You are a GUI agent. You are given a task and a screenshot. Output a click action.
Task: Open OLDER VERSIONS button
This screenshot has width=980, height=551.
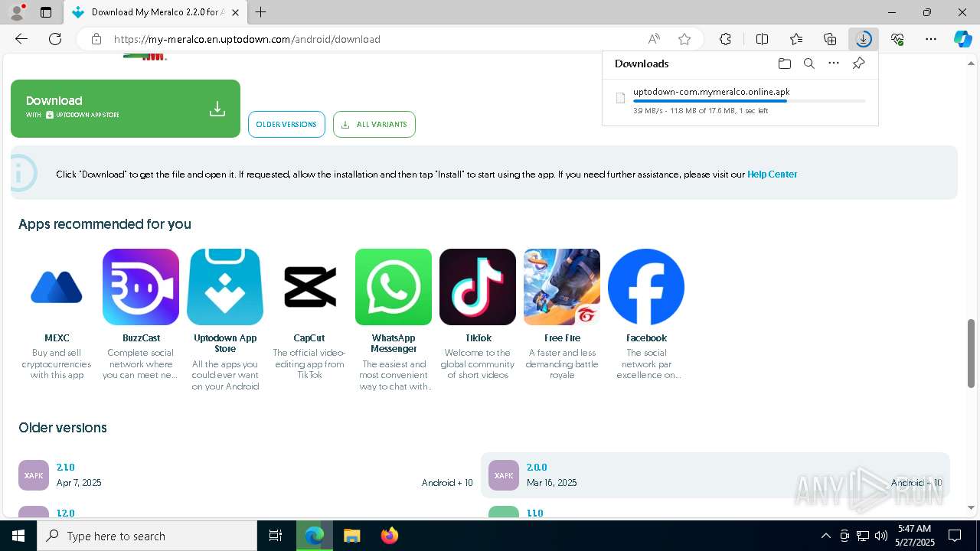coord(286,125)
